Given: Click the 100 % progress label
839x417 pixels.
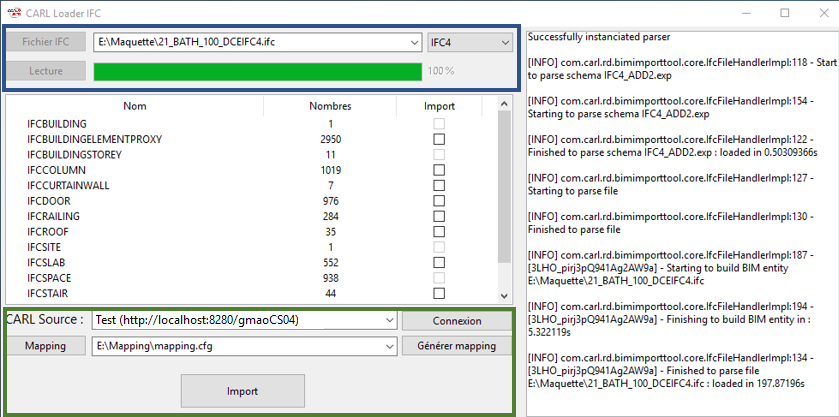Looking at the screenshot, I should tap(441, 71).
